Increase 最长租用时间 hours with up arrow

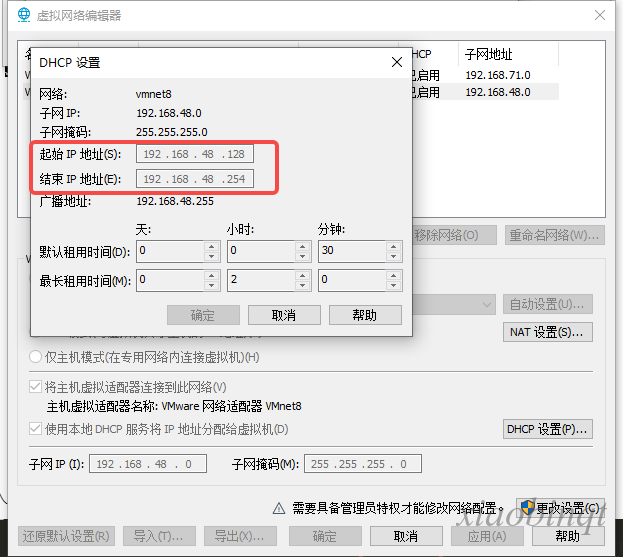click(300, 275)
